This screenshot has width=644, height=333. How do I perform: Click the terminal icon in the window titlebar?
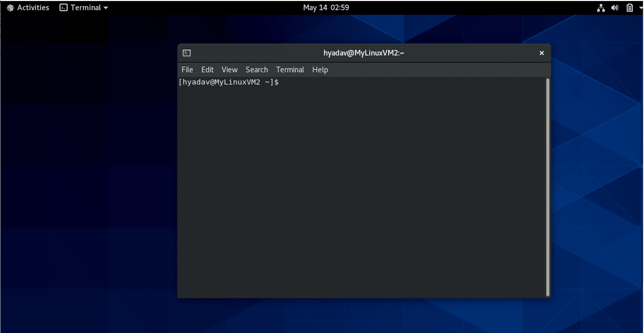(x=187, y=52)
